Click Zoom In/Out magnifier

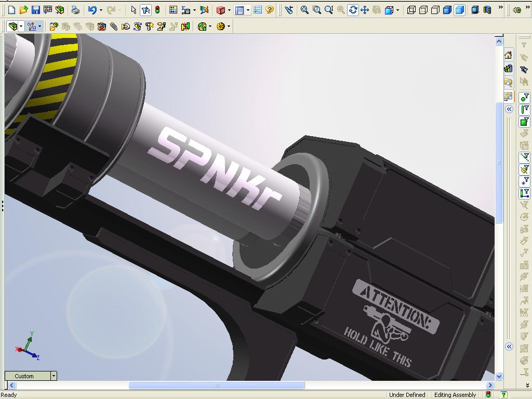[329, 10]
